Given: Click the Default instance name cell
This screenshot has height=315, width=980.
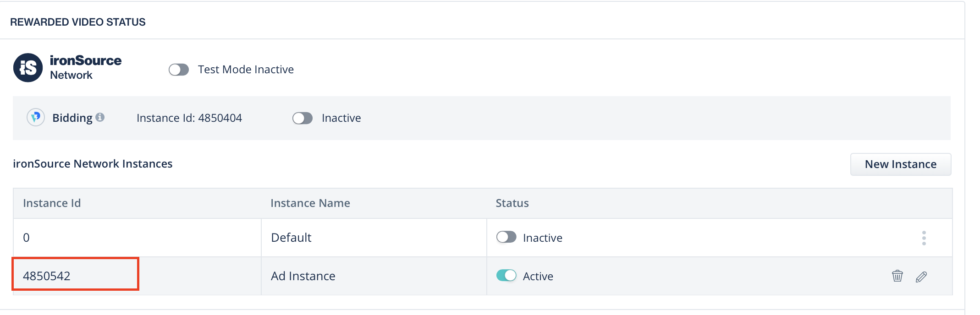Looking at the screenshot, I should point(291,238).
